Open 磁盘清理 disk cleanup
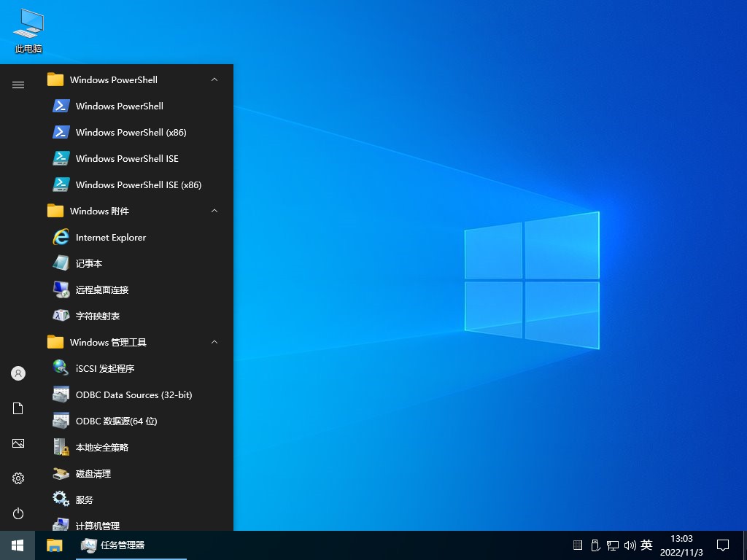Image resolution: width=747 pixels, height=560 pixels. click(x=93, y=473)
